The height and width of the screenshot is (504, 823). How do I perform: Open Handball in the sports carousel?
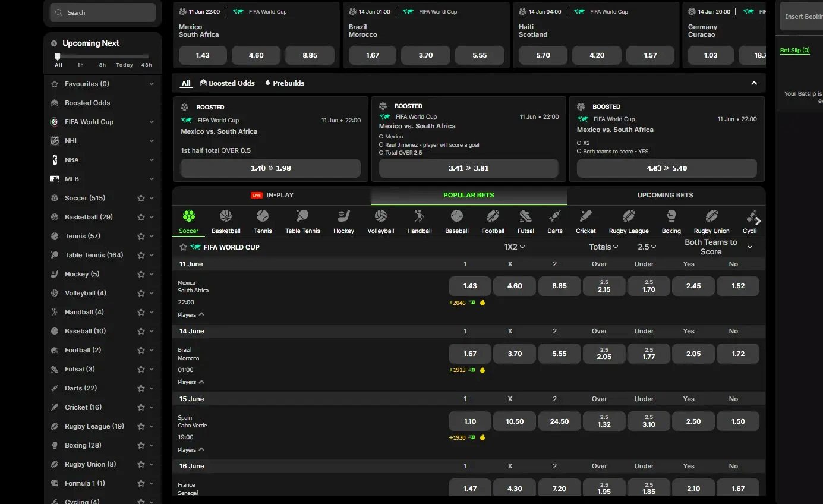[420, 216]
